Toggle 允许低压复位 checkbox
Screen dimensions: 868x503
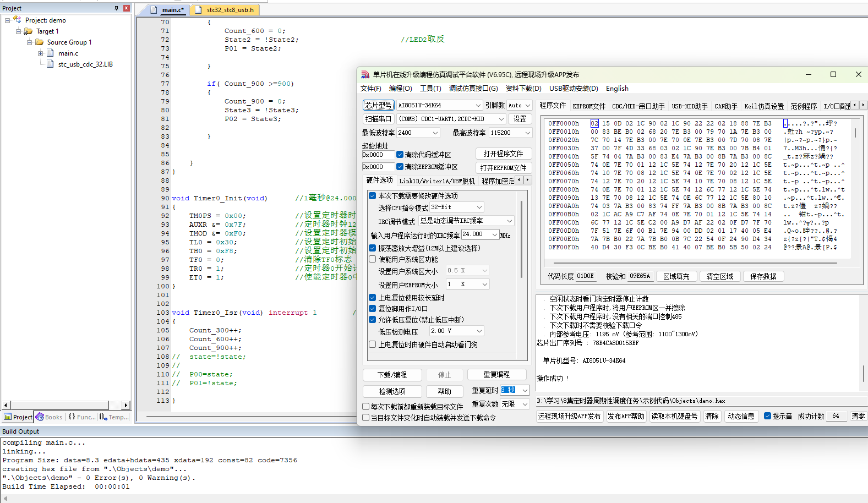pyautogui.click(x=373, y=320)
